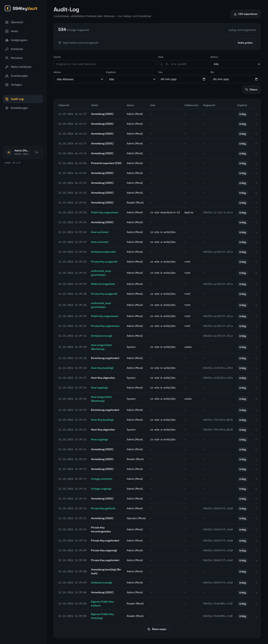Open the Von calendar picker icon
The width and height of the screenshot is (268, 644).
tap(204, 79)
